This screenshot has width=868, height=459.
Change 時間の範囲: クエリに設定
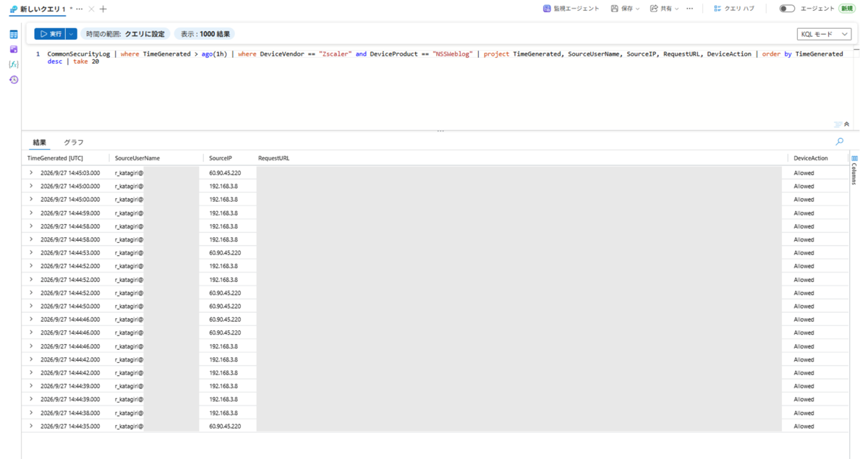click(x=125, y=34)
